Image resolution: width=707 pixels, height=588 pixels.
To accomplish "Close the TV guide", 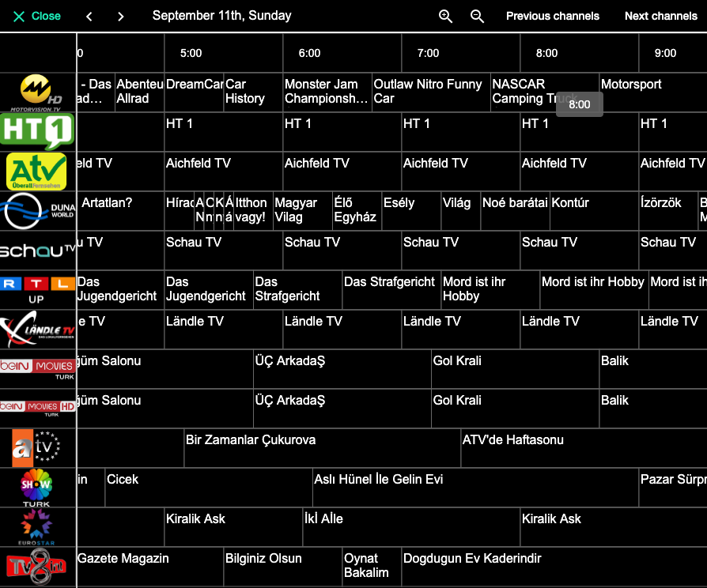I will pos(37,17).
